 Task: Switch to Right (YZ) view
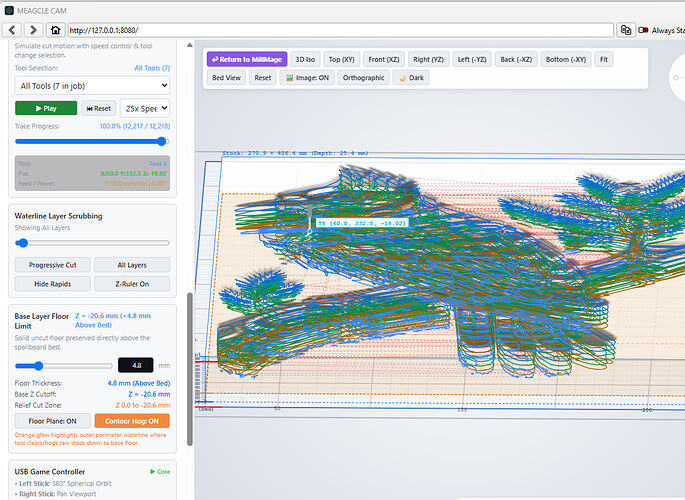(x=429, y=59)
